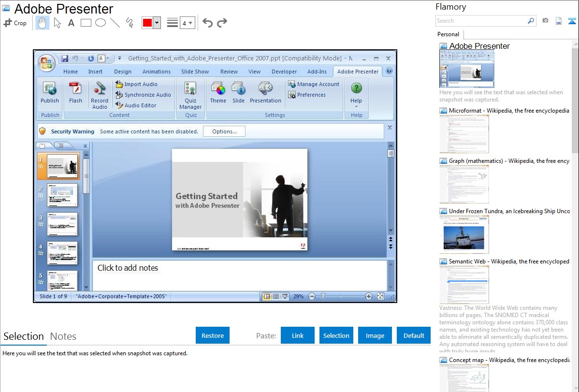Viewport: 579px width, 392px height.
Task: Switch to Slide Sorter view icon
Action: [x=276, y=296]
